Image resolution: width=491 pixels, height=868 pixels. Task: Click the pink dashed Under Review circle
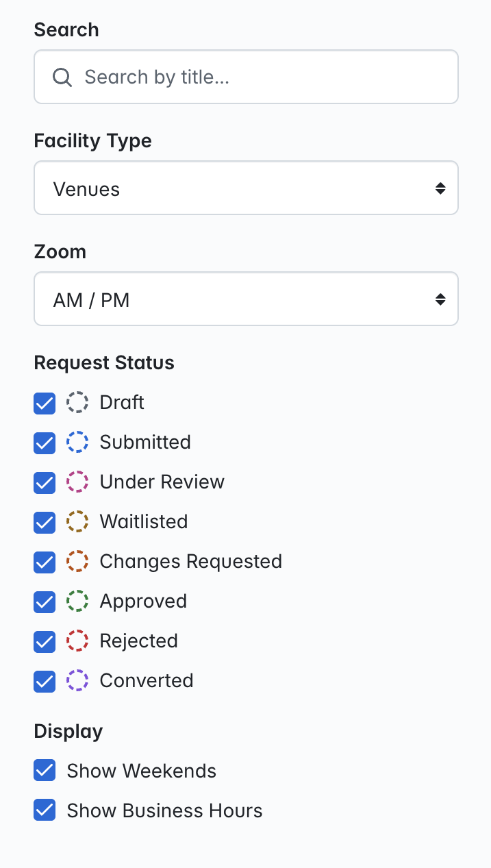tap(77, 482)
